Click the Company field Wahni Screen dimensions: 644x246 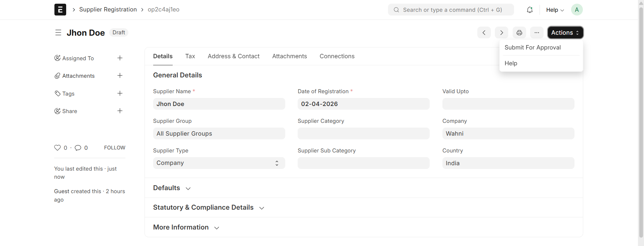pos(508,134)
